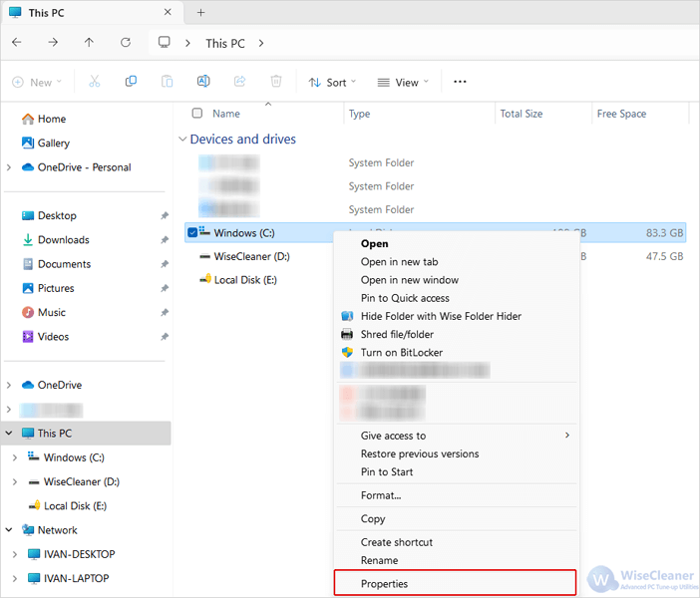
Task: Click the monitor icon in address bar
Action: pos(165,43)
